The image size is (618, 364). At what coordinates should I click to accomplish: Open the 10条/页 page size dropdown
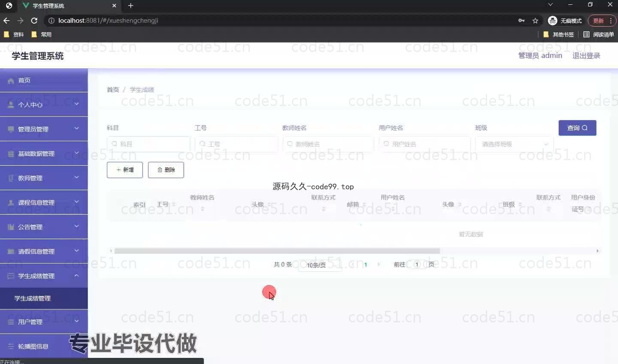tap(320, 265)
